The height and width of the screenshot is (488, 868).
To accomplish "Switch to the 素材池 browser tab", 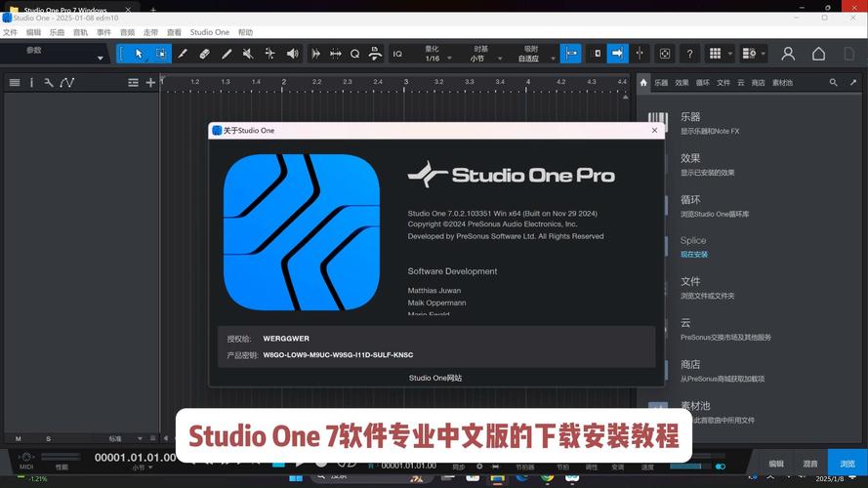I will pyautogui.click(x=782, y=82).
